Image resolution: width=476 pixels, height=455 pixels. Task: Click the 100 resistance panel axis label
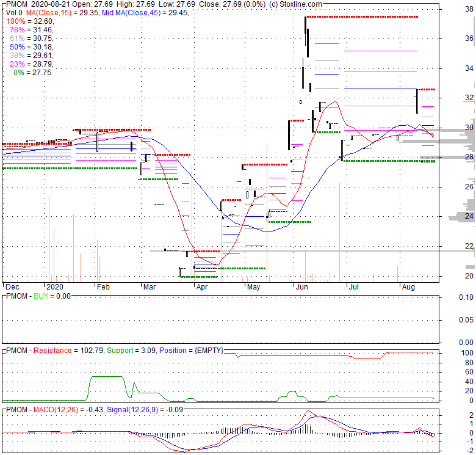click(467, 353)
